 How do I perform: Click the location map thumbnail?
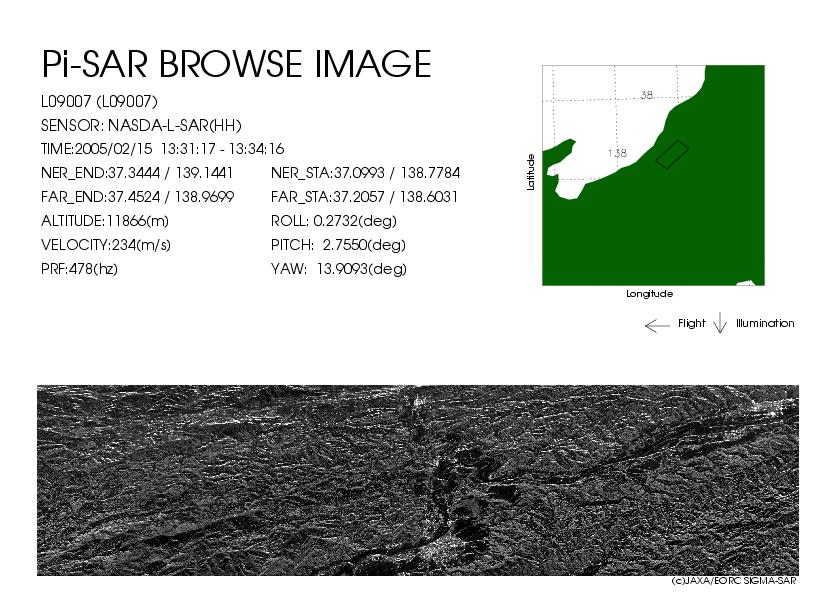653,176
